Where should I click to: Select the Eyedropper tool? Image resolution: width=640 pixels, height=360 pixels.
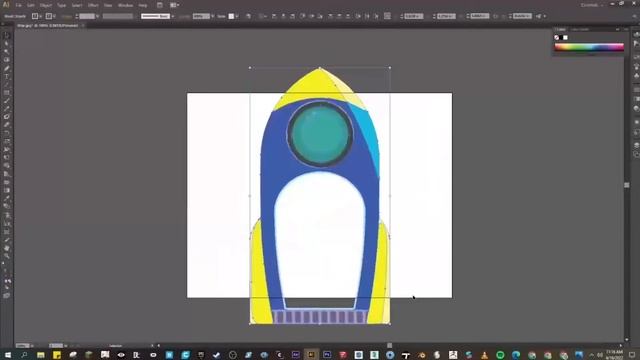pyautogui.click(x=7, y=198)
